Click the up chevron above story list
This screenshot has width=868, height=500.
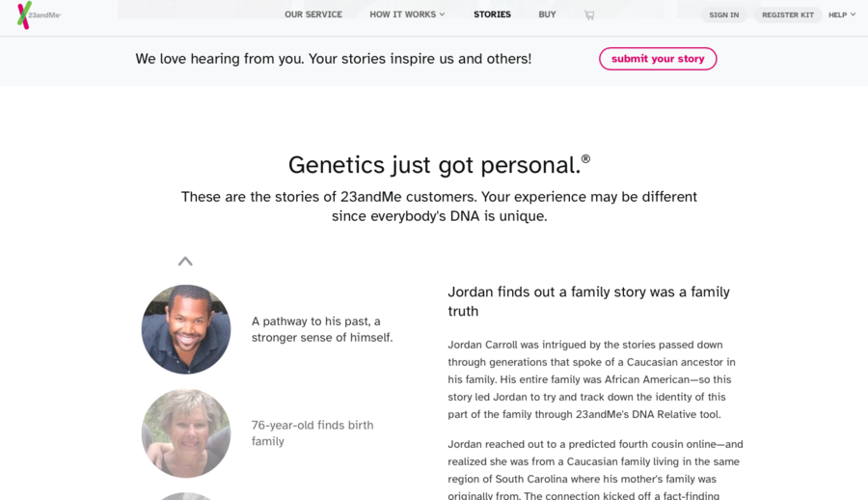(x=185, y=261)
